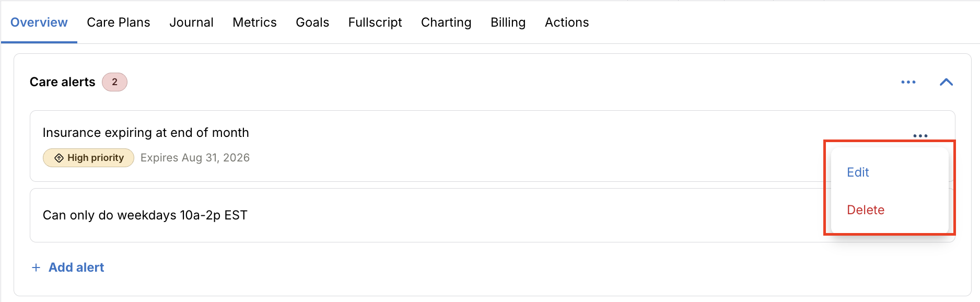
Task: Click the Care alerts count badge
Action: tap(114, 82)
